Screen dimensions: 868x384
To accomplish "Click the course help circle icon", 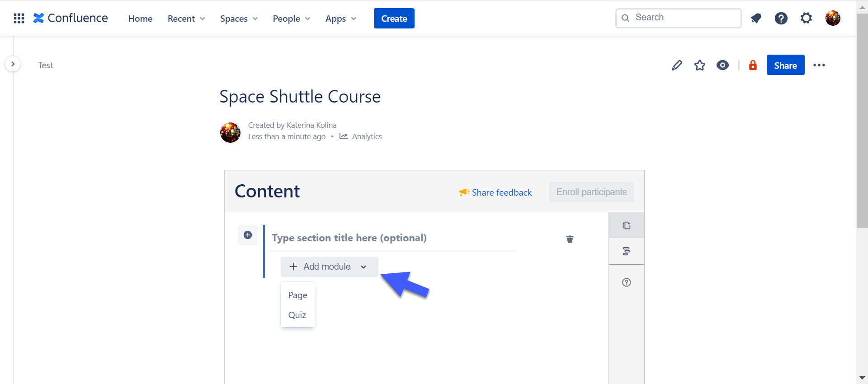I will point(626,282).
